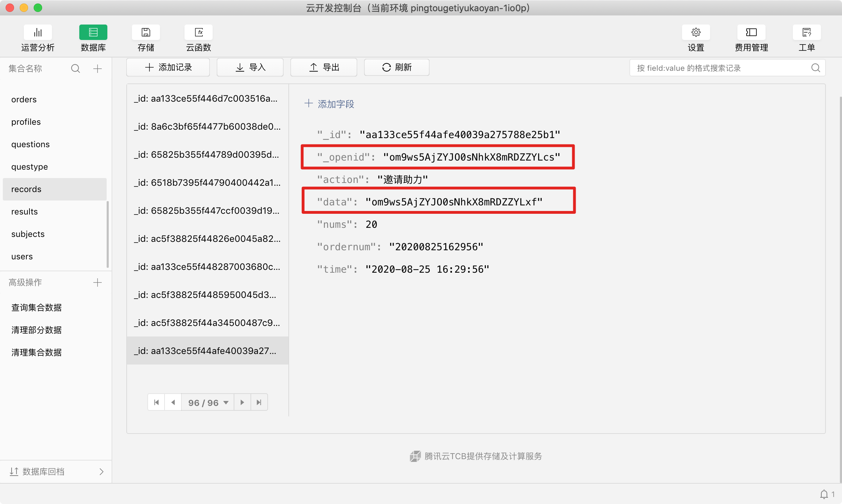Click the plus icon to add collection
The width and height of the screenshot is (842, 504).
pos(98,68)
